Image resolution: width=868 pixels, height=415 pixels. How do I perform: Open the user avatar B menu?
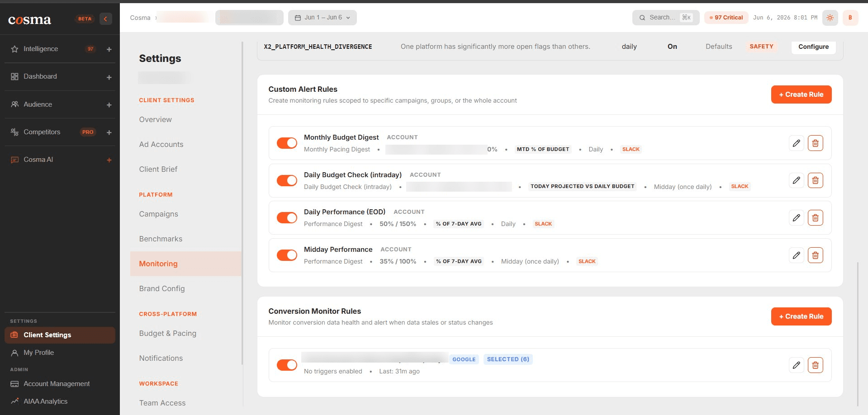click(x=850, y=18)
